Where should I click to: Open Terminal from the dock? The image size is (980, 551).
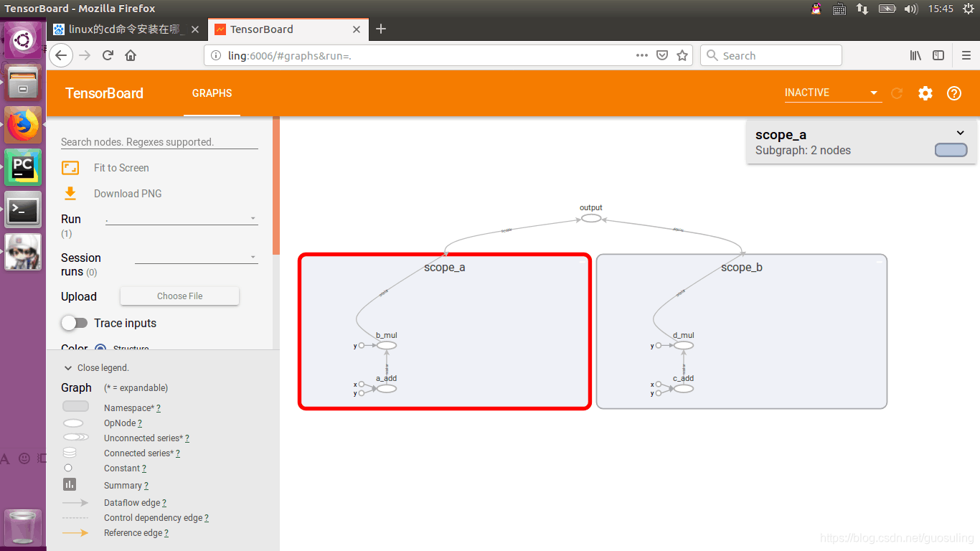coord(23,209)
